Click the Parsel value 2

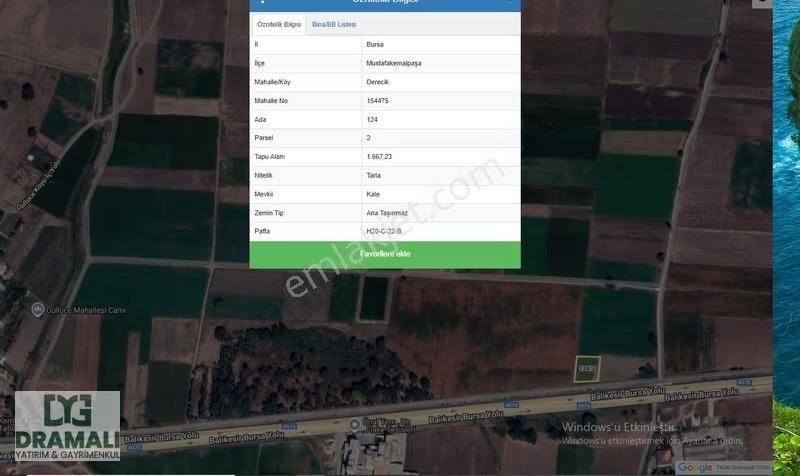[368, 138]
